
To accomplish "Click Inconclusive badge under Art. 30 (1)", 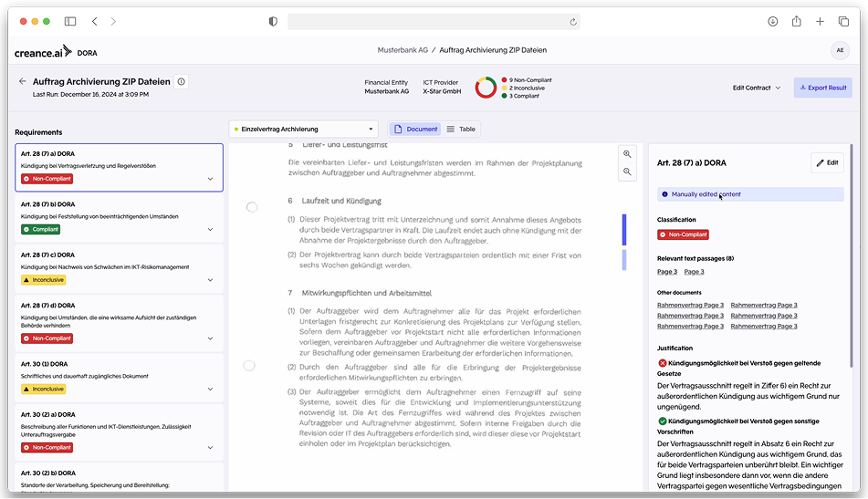I will pyautogui.click(x=44, y=389).
